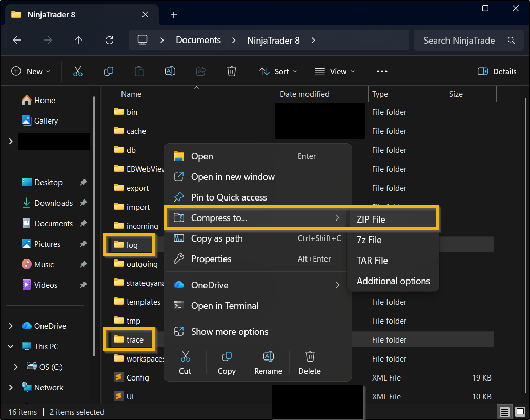This screenshot has height=420, width=530.
Task: Select Open in the context menu
Action: point(257,156)
